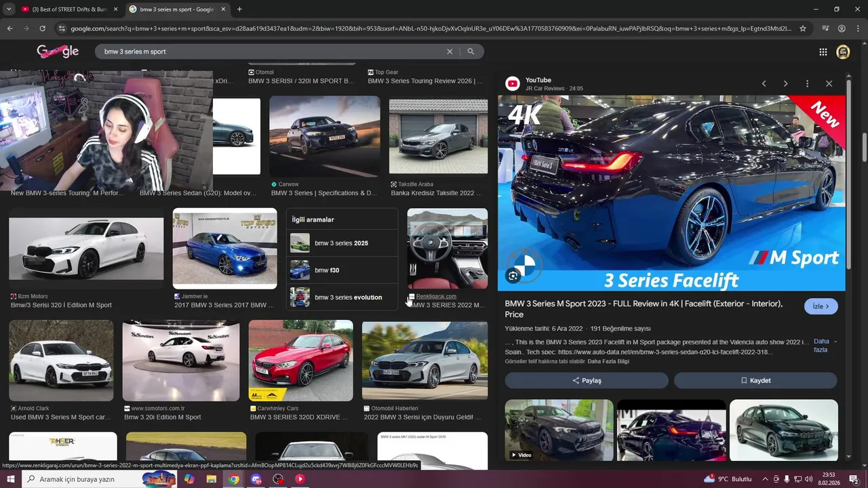
Task: Open Carwhinley Cars red BMW thumbnail
Action: pyautogui.click(x=300, y=361)
